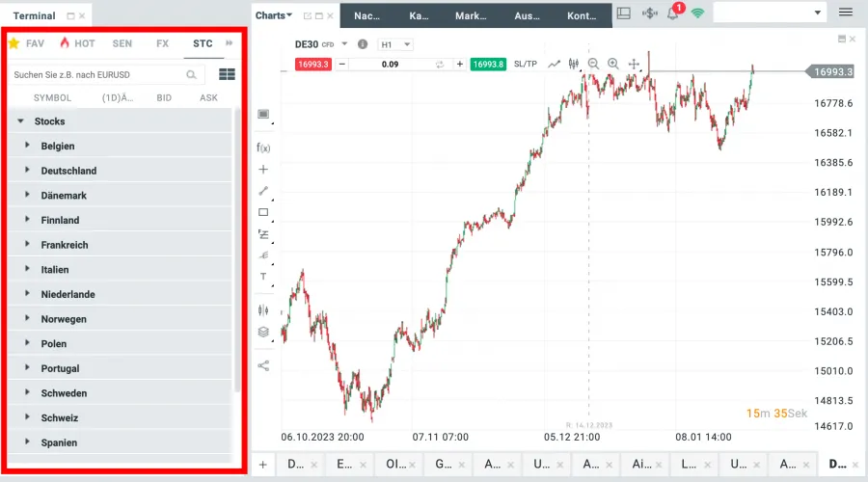Open the H1 timeframe dropdown
This screenshot has width=868, height=482.
(x=394, y=44)
